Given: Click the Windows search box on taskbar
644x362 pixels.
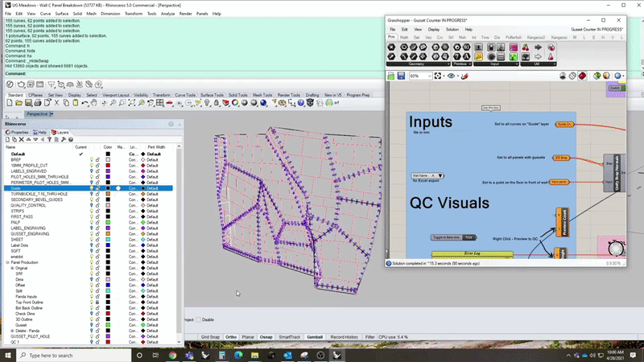Looking at the screenshot, I should pos(74,356).
